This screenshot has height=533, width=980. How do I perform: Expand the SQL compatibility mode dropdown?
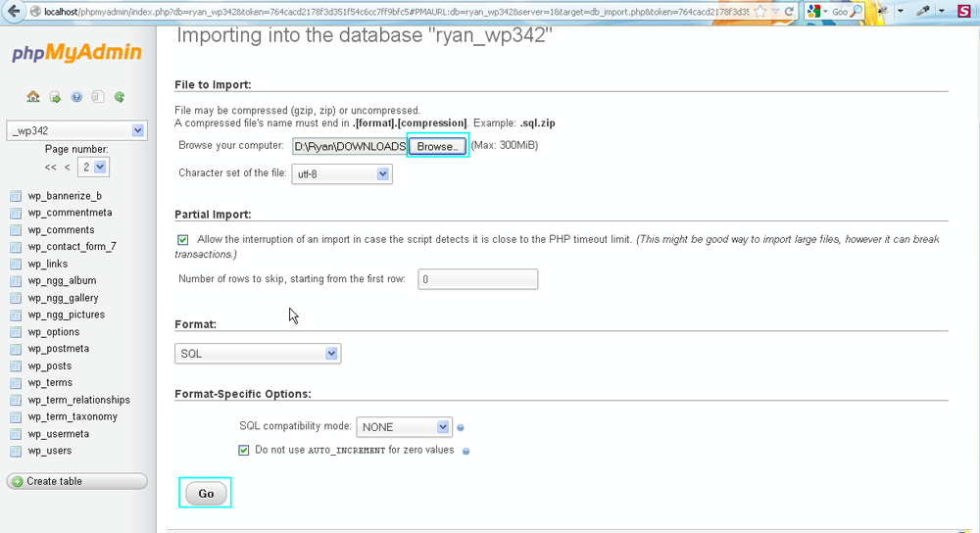click(x=404, y=427)
